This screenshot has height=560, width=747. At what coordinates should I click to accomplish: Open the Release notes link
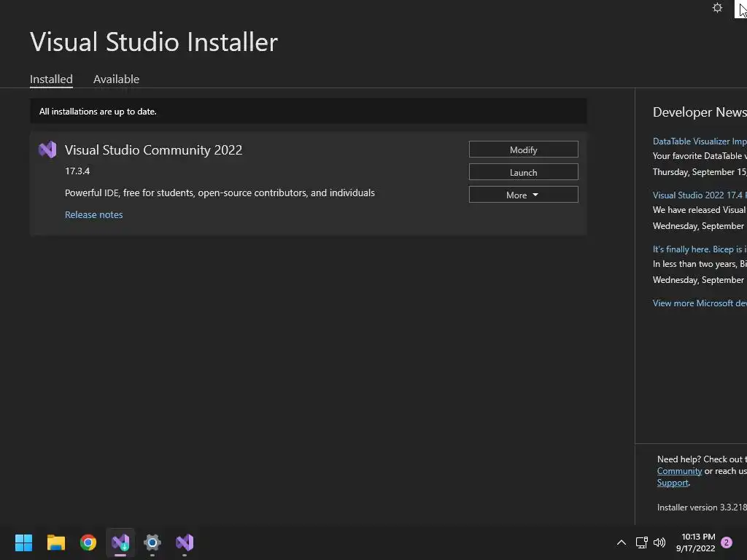click(x=93, y=214)
